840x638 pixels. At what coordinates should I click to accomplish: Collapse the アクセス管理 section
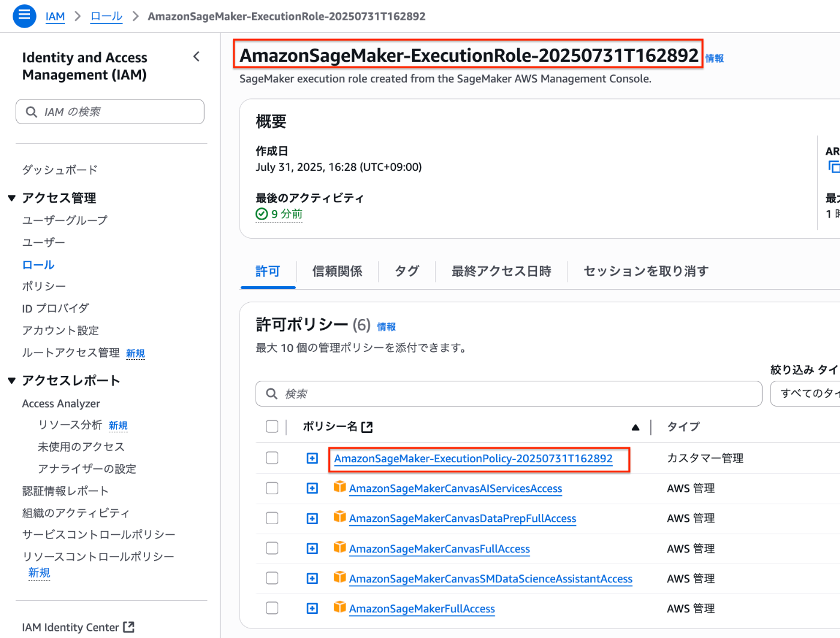pyautogui.click(x=11, y=198)
